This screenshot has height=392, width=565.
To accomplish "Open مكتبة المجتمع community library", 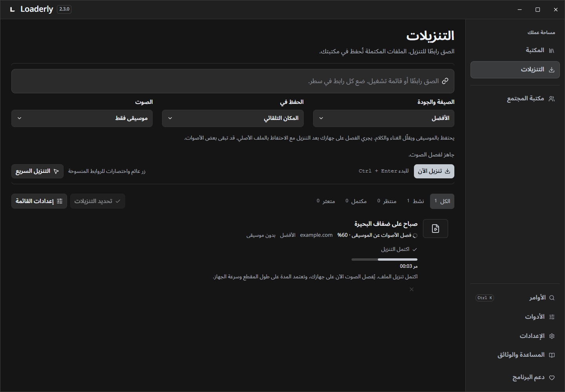I will pyautogui.click(x=515, y=98).
